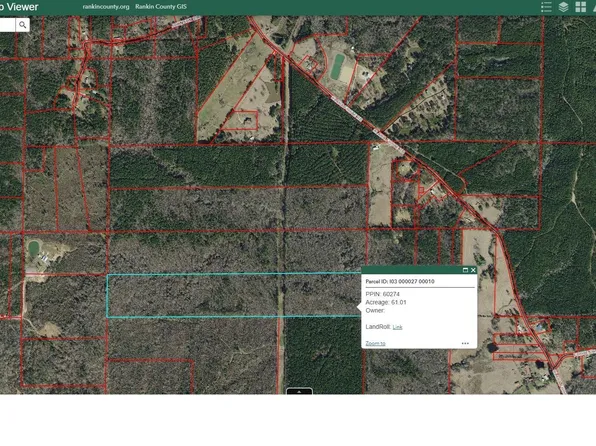Open the LandRoll Link in the popup
Image resolution: width=596 pixels, height=446 pixels.
click(397, 327)
